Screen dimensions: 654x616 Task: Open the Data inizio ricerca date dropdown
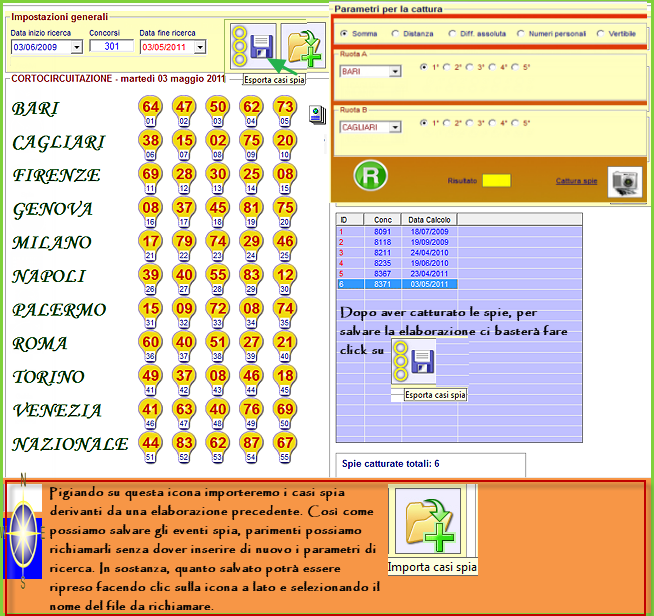coord(76,47)
